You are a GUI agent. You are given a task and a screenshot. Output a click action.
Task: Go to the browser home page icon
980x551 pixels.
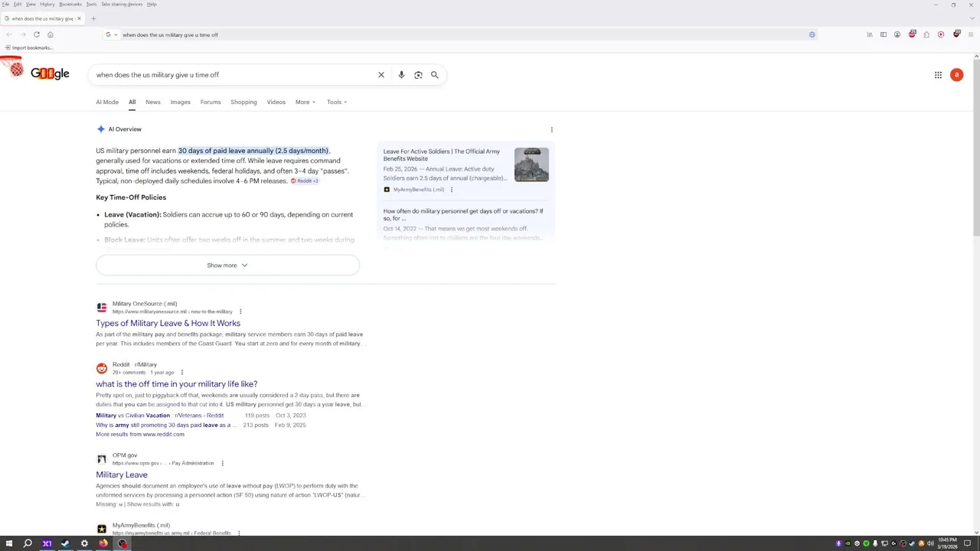[x=51, y=34]
